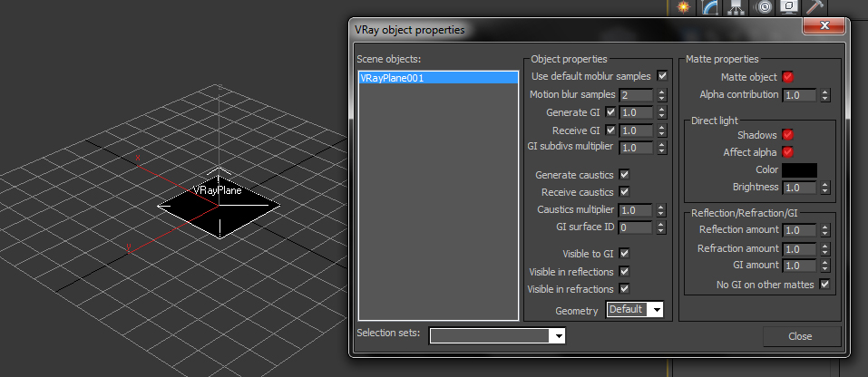Disable Receive caustics checkbox
This screenshot has height=377, width=868.
pos(624,192)
